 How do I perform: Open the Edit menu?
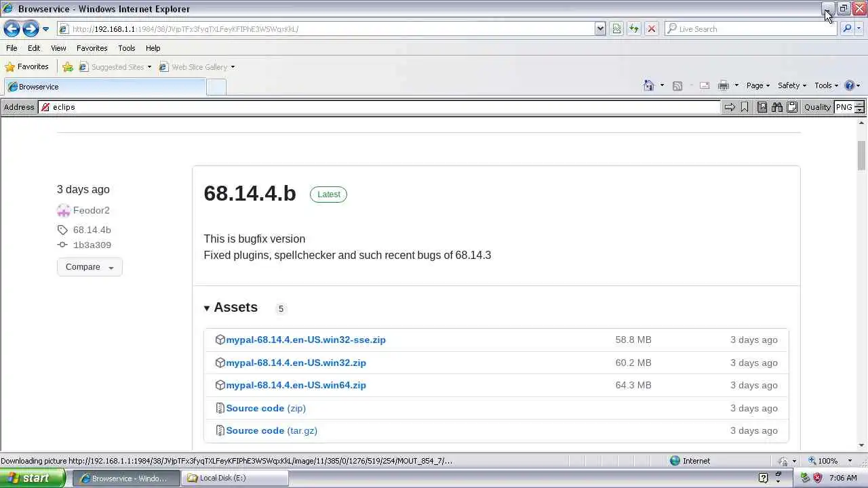(x=34, y=48)
